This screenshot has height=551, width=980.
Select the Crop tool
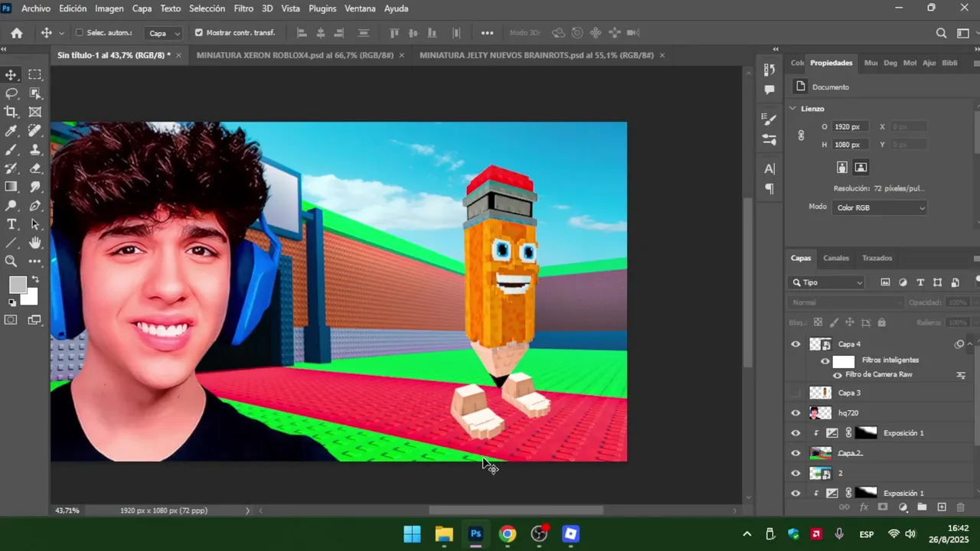tap(11, 112)
